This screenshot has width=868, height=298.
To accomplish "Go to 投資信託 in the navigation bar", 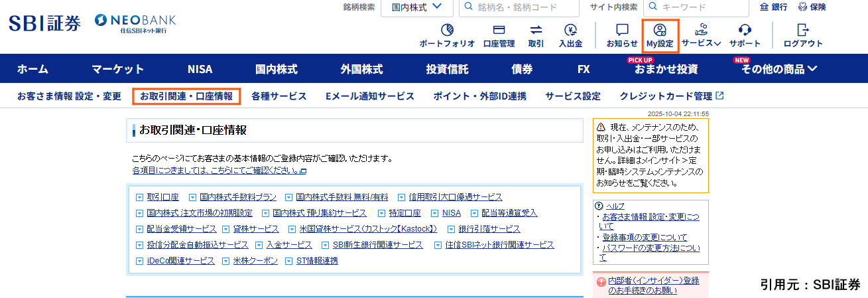I will pos(447,69).
